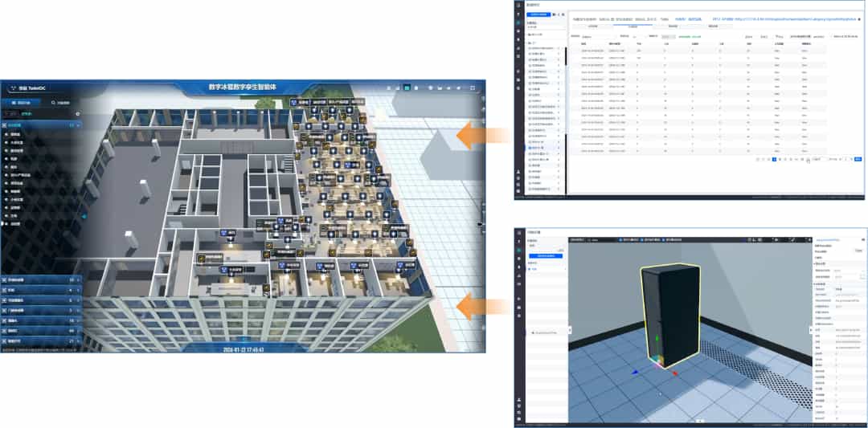Viewport: 868px width, 428px height.
Task: Open the object search tab in the twin panel
Action: tap(61, 103)
